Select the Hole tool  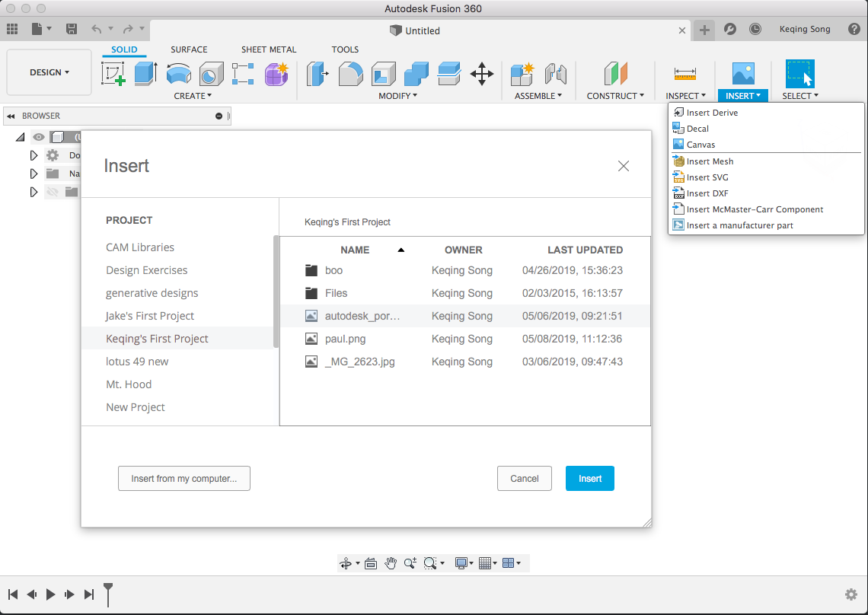click(x=210, y=74)
